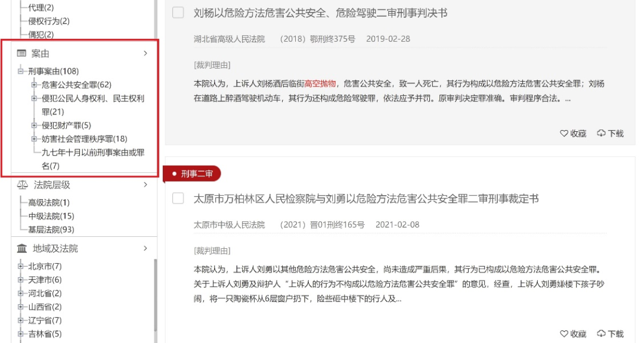644x343 pixels.
Task: Select 中级法院(15) filter
Action: tap(51, 216)
